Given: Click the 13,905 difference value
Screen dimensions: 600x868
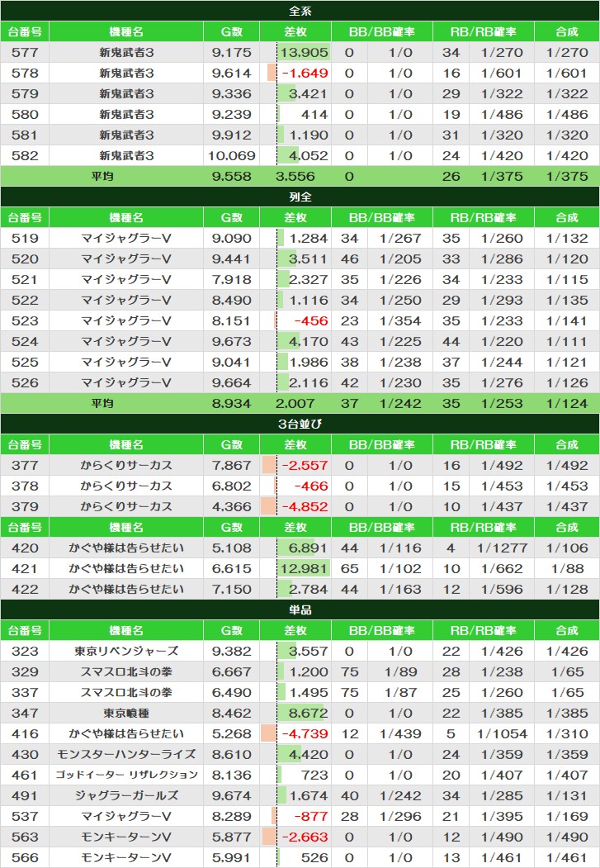Looking at the screenshot, I should [304, 53].
